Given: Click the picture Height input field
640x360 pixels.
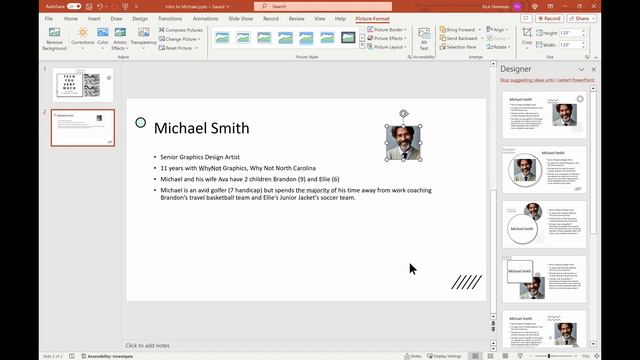Looking at the screenshot, I should point(571,33).
